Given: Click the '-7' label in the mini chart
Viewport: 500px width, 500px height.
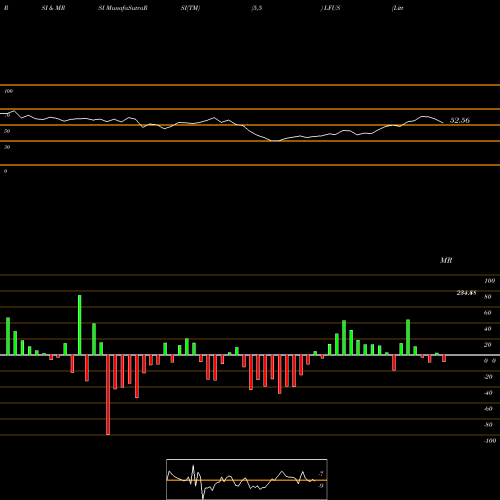Looking at the screenshot, I should (x=321, y=474).
